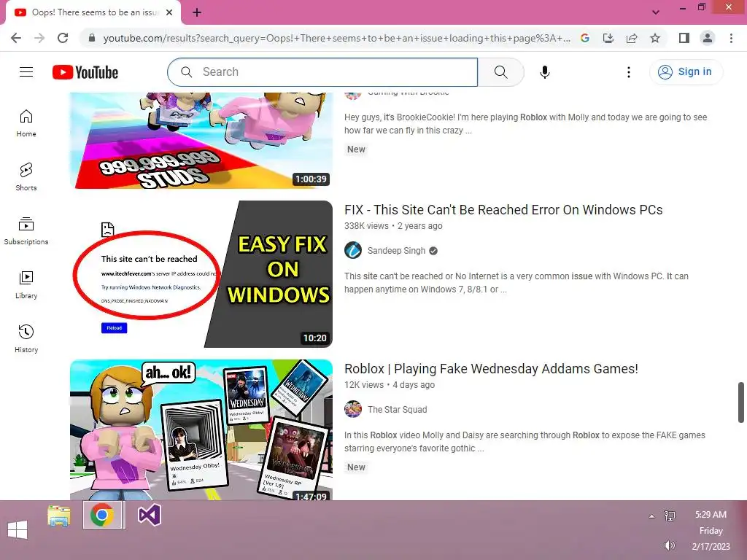The height and width of the screenshot is (560, 747).
Task: Click the Google icon in address bar
Action: click(x=585, y=38)
